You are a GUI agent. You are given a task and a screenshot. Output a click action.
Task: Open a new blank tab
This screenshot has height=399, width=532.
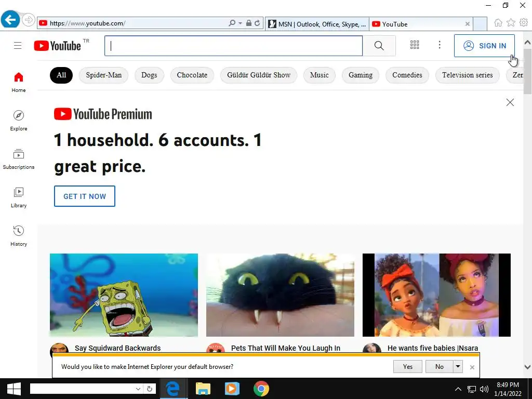(x=480, y=24)
